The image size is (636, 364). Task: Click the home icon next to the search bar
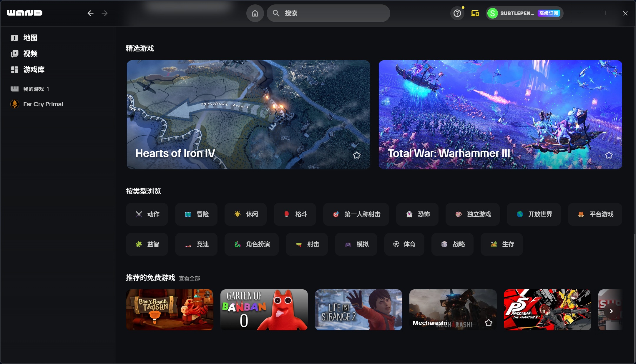click(255, 13)
